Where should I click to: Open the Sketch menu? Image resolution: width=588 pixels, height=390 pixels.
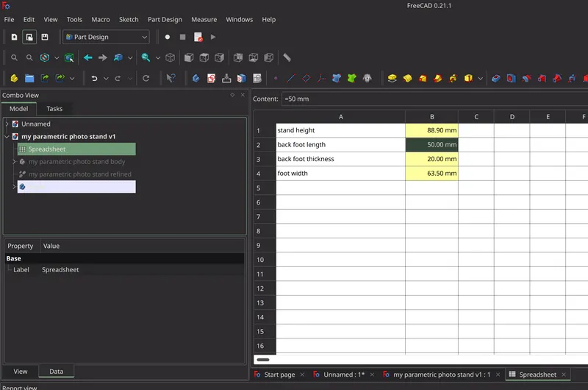click(129, 20)
